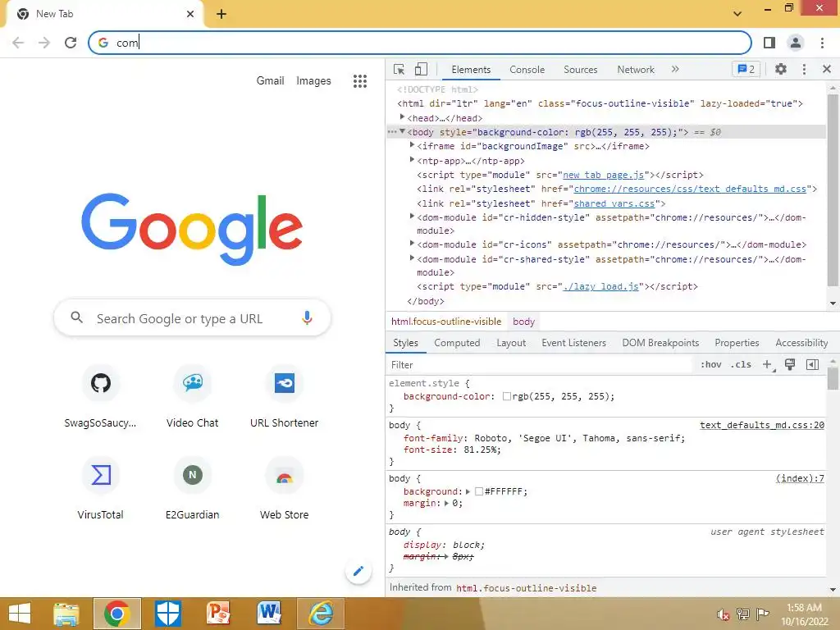
Task: Open the Images link
Action: (313, 81)
